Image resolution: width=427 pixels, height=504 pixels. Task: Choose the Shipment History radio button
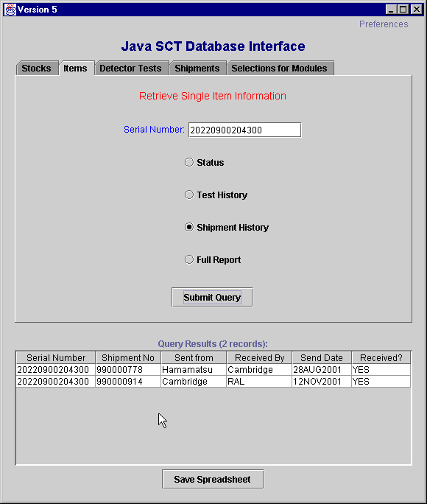(x=189, y=227)
